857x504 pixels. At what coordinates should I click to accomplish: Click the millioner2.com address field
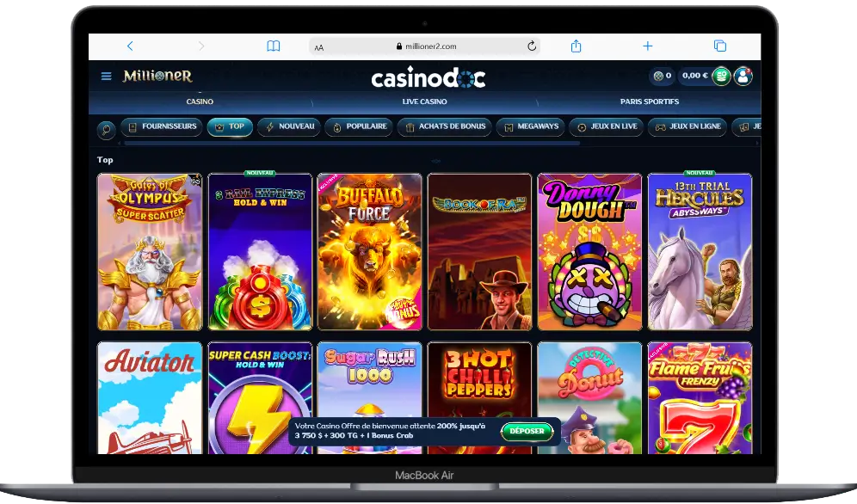[x=425, y=46]
